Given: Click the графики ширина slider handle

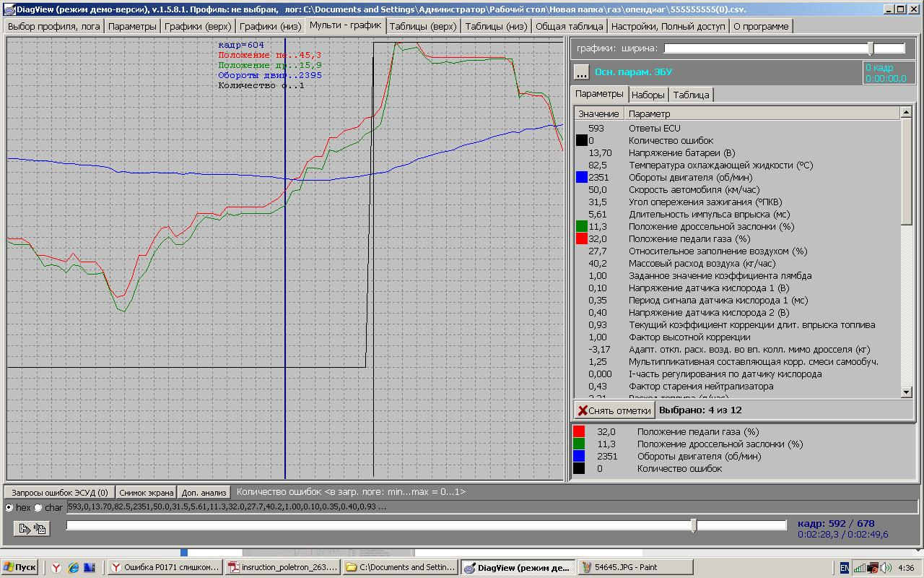Looking at the screenshot, I should (x=871, y=48).
